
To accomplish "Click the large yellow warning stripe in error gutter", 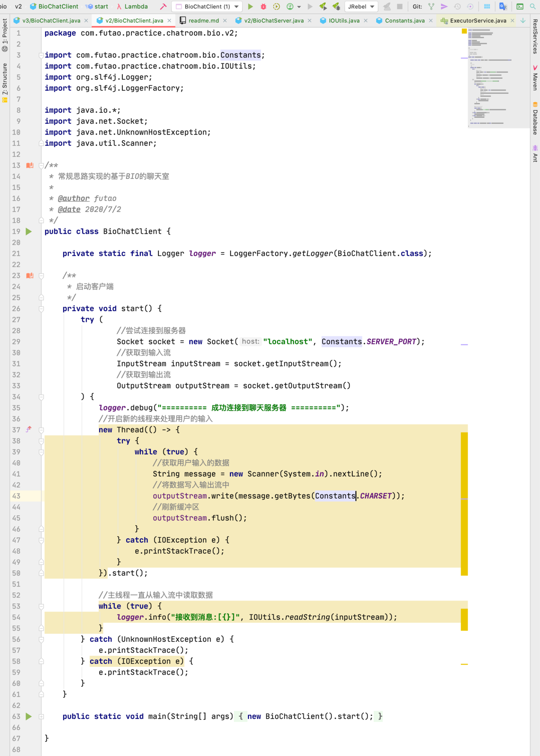I will coord(464,504).
